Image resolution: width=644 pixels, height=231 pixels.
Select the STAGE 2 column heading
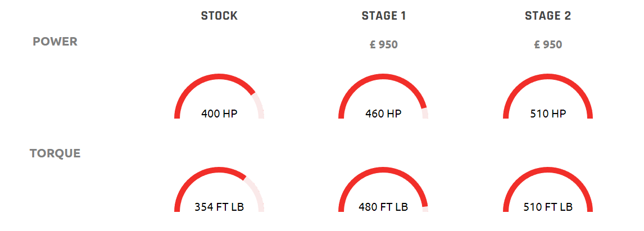point(548,16)
